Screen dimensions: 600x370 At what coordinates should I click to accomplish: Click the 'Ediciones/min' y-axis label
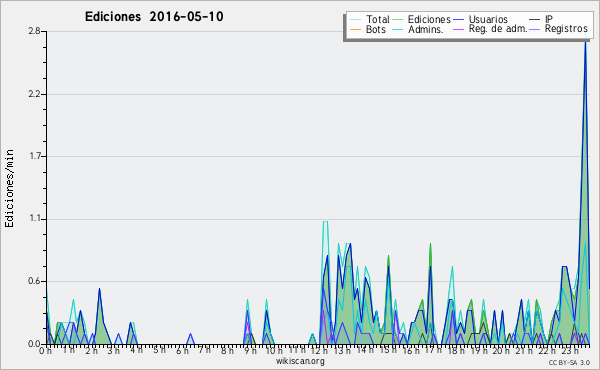9,188
